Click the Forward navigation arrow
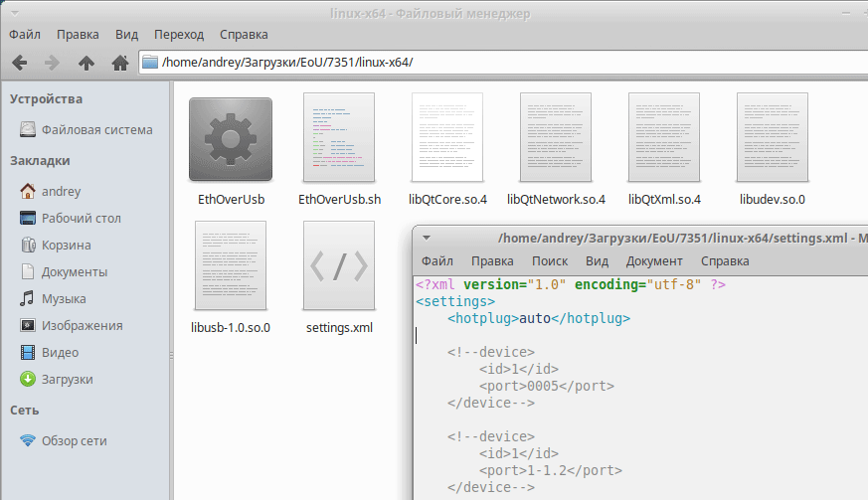 (x=52, y=63)
